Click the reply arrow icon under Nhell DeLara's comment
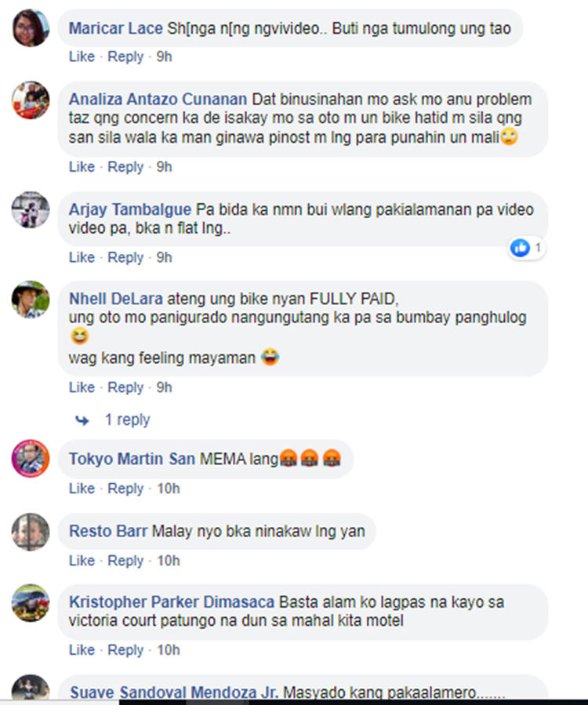 tap(82, 420)
